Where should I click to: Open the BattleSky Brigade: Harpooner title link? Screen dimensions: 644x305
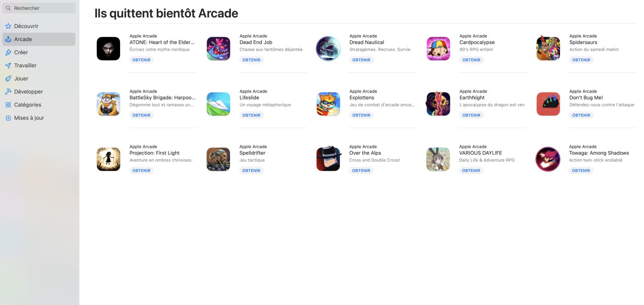162,98
